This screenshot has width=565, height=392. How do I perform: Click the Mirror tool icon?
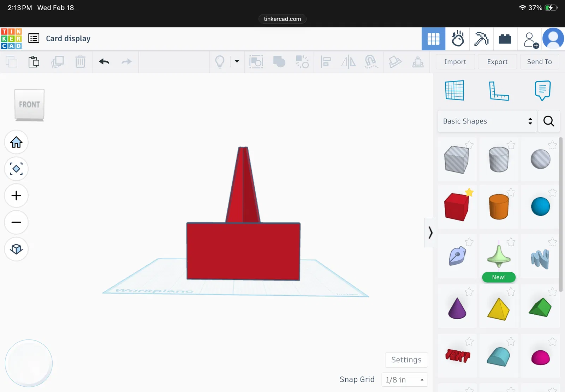click(349, 62)
